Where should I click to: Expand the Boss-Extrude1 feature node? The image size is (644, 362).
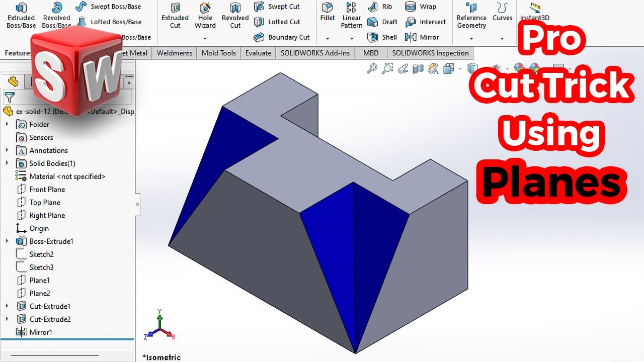click(7, 241)
